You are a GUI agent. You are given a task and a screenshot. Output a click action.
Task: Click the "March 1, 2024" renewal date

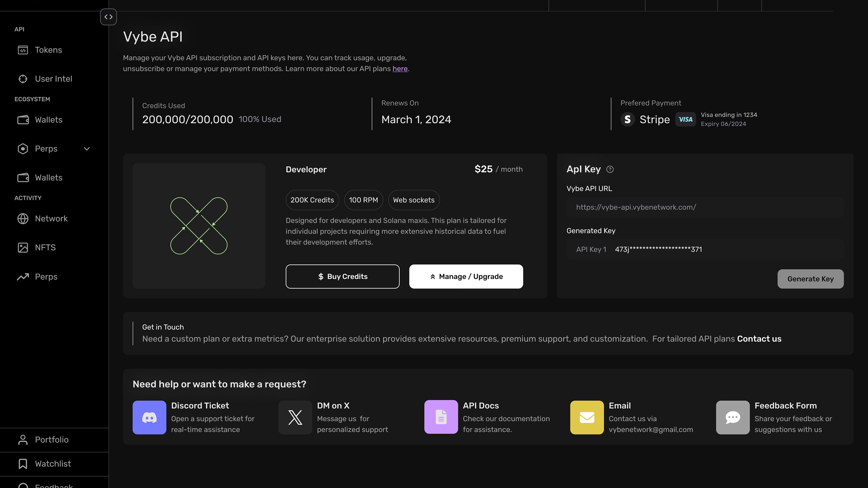pyautogui.click(x=416, y=120)
